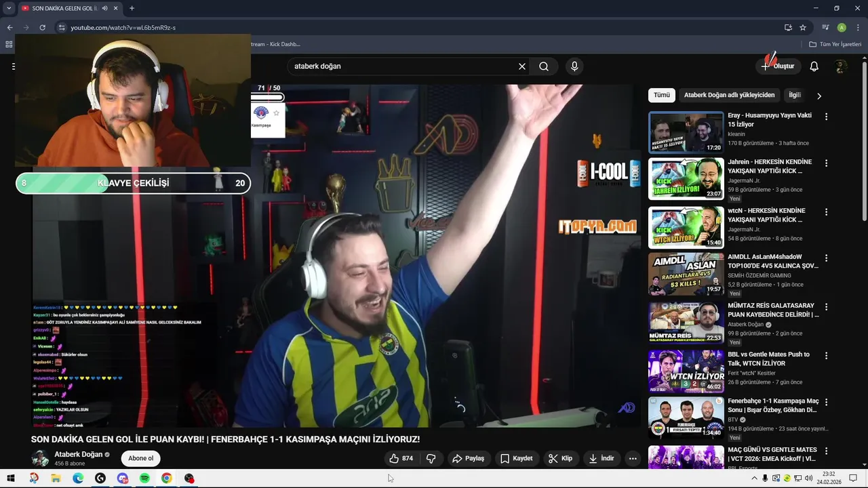
Task: Open YouTube notifications bell
Action: (x=814, y=66)
